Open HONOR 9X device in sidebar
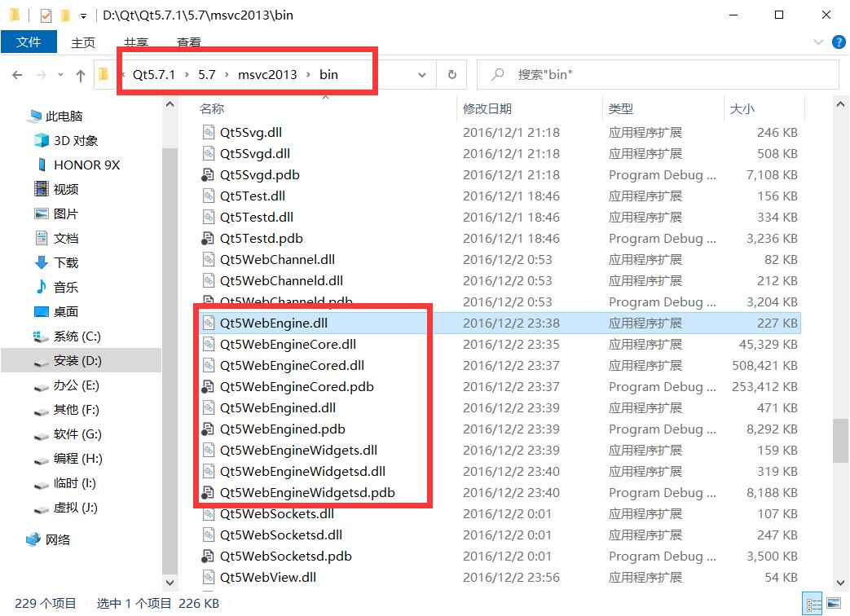This screenshot has height=616, width=850. click(x=86, y=165)
